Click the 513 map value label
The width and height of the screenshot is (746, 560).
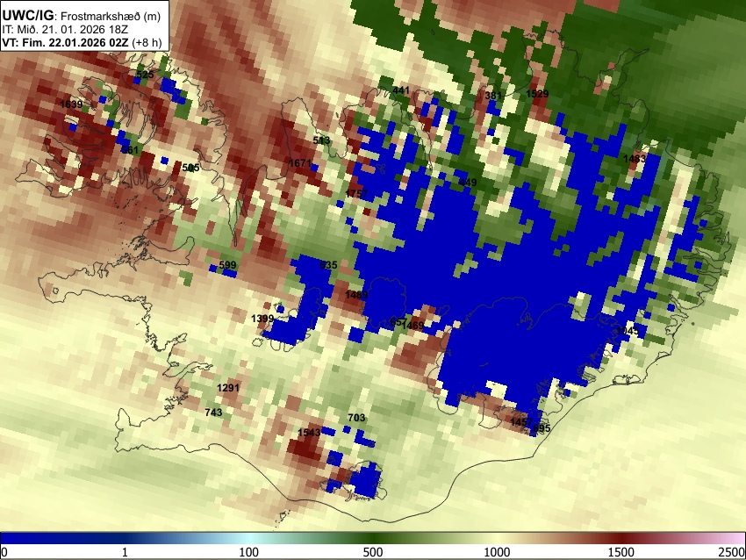point(321,140)
